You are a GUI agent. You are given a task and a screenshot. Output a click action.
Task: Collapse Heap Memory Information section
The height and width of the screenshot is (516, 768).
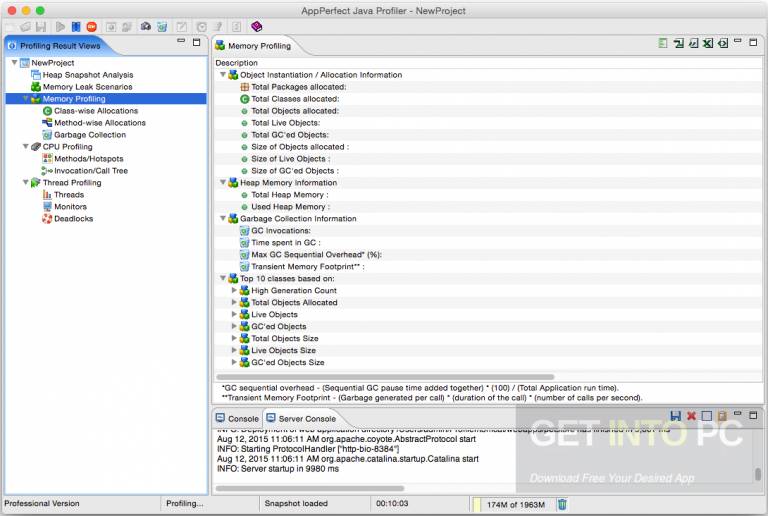223,182
